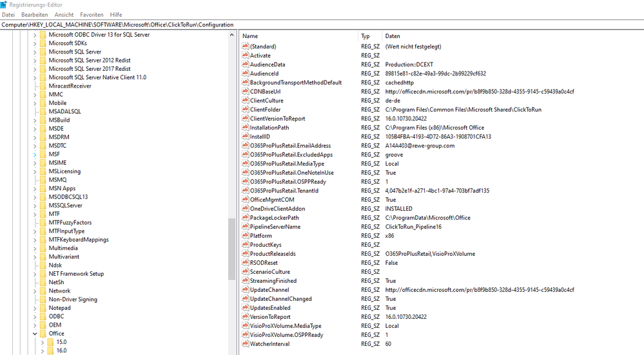Expand the 15.0 subkey under Office
The height and width of the screenshot is (355, 644).
(43, 342)
